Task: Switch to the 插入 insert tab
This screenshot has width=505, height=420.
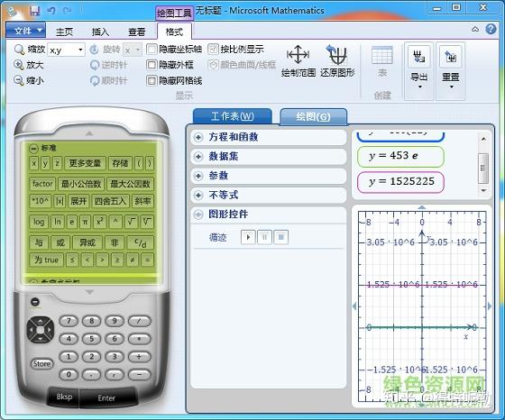Action: coord(100,32)
